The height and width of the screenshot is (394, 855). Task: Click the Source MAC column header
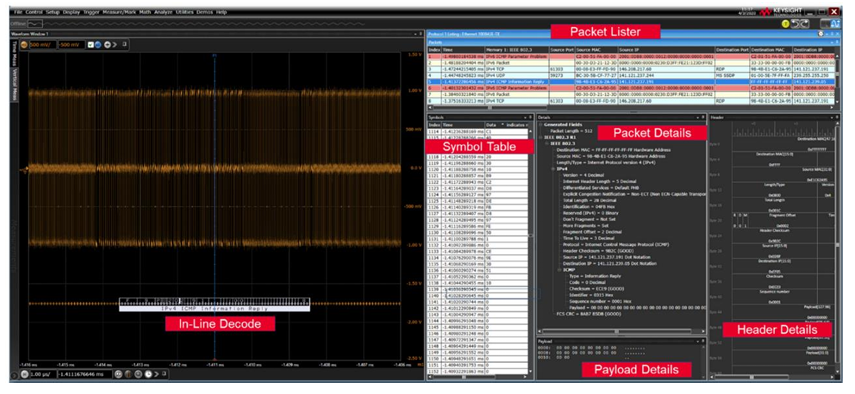[x=597, y=50]
